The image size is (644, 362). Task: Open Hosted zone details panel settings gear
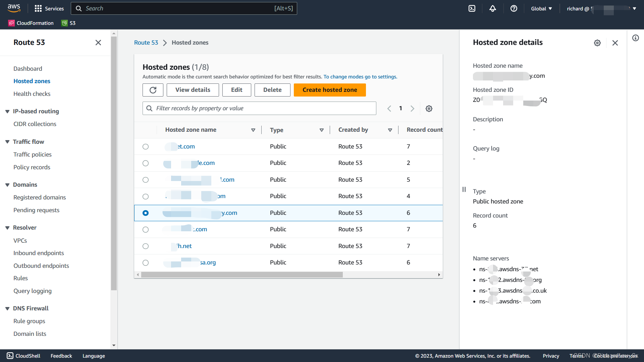[x=597, y=43]
